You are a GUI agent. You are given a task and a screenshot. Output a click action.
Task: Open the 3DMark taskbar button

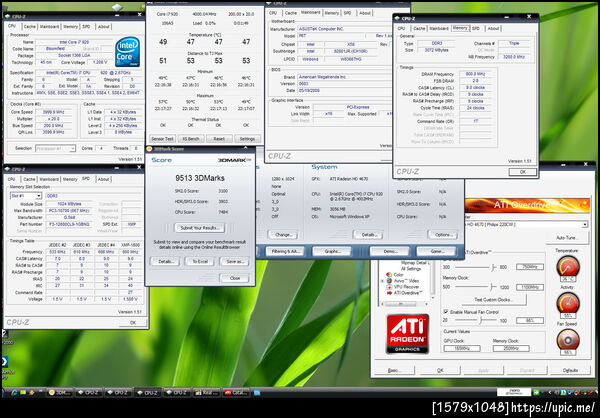(59, 392)
